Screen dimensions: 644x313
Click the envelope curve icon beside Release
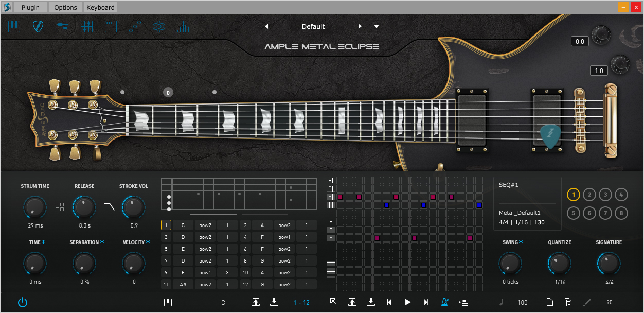pos(109,207)
